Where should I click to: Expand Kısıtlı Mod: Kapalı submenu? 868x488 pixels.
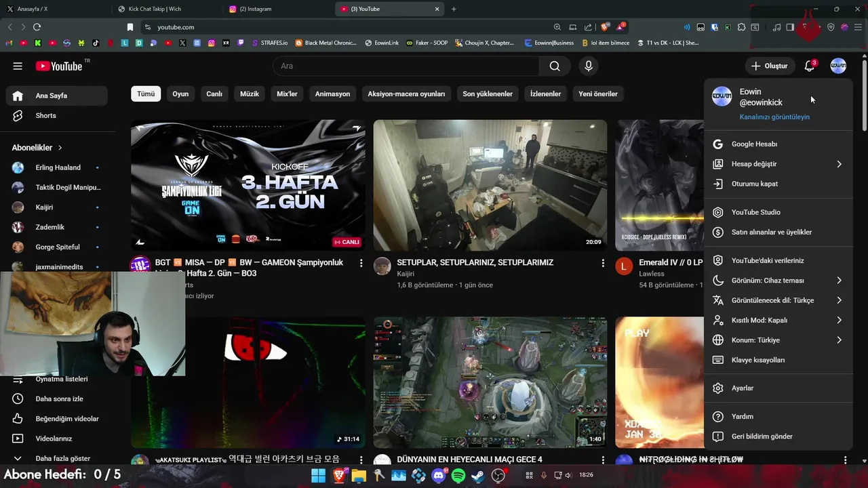coord(778,320)
